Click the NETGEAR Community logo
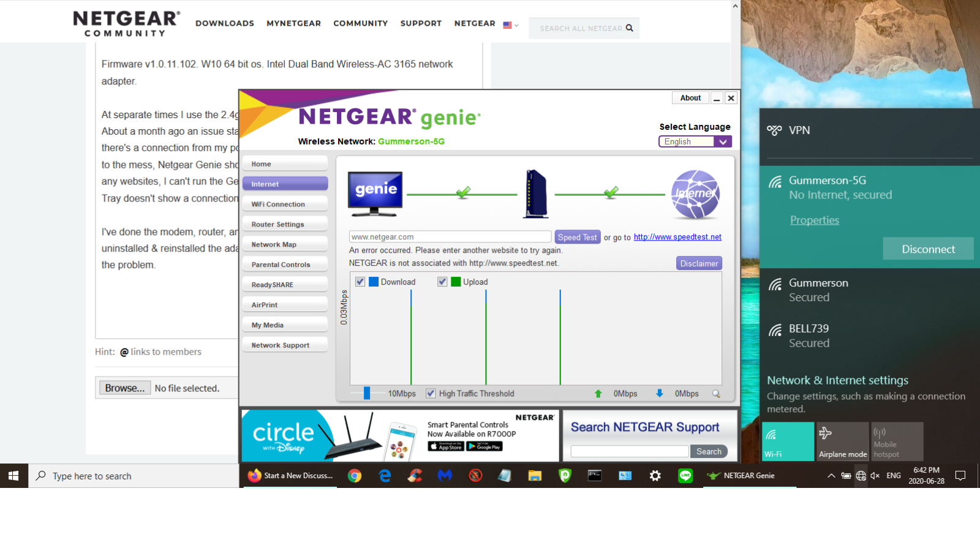980x551 pixels. coord(126,23)
